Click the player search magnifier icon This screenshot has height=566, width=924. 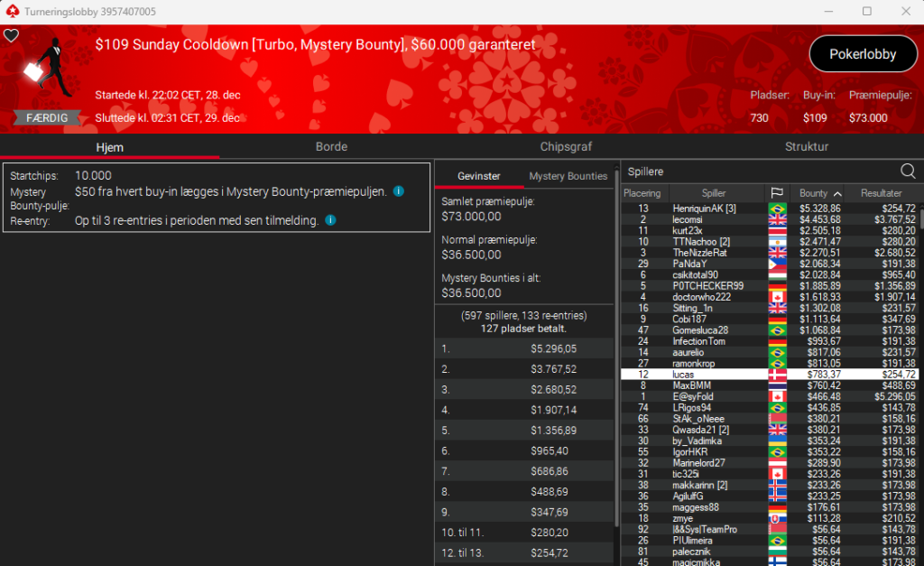[908, 172]
